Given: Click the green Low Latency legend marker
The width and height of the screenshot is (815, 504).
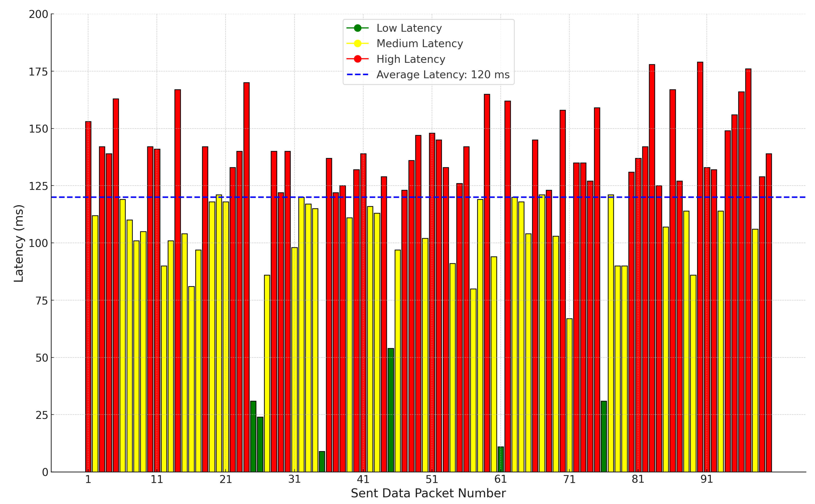Looking at the screenshot, I should coord(358,28).
